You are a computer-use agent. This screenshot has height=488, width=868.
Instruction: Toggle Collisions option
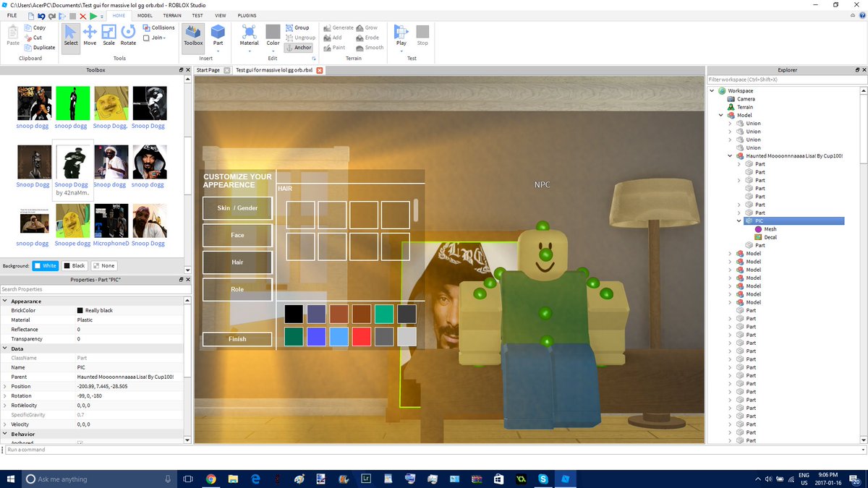click(x=158, y=27)
